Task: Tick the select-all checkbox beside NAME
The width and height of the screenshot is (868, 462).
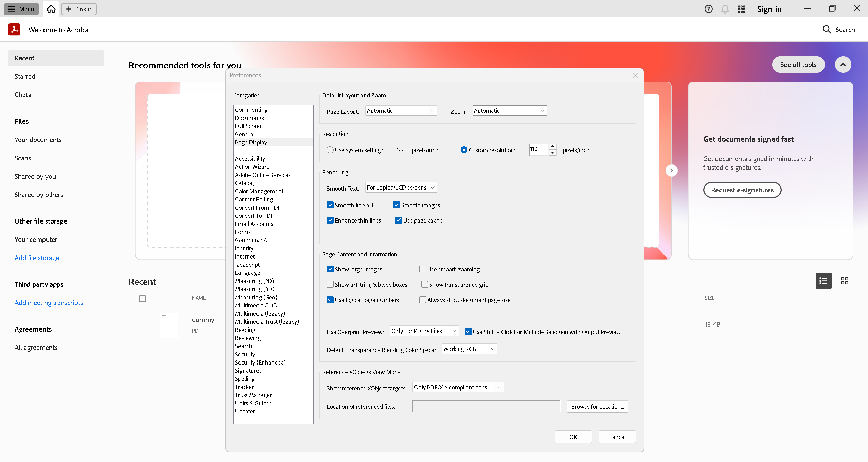Action: (142, 299)
